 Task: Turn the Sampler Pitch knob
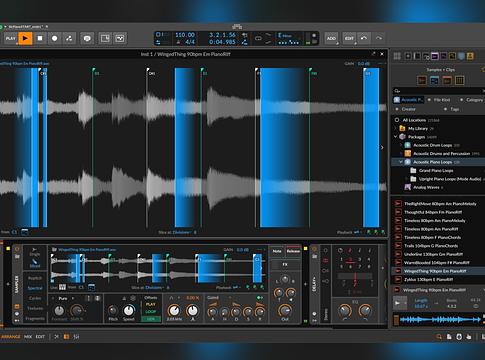tap(113, 311)
